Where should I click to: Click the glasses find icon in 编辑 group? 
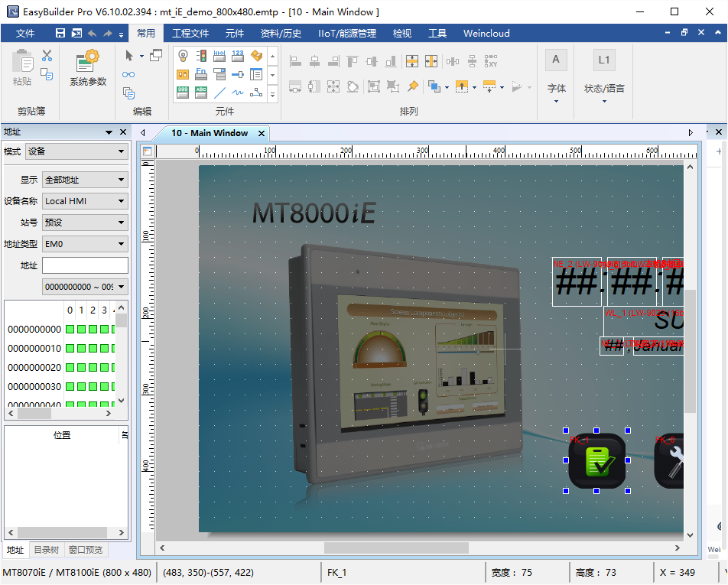tap(128, 74)
